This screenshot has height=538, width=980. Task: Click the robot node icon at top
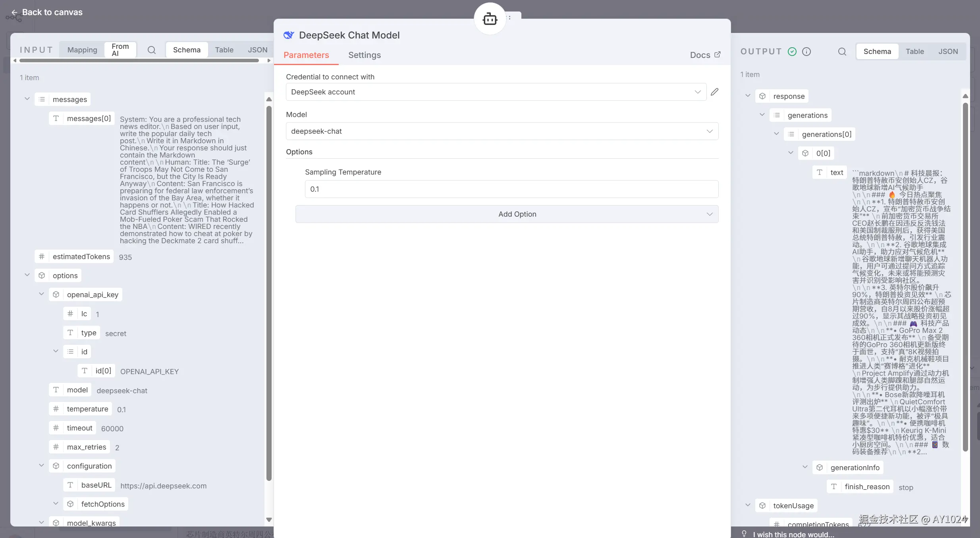(490, 19)
